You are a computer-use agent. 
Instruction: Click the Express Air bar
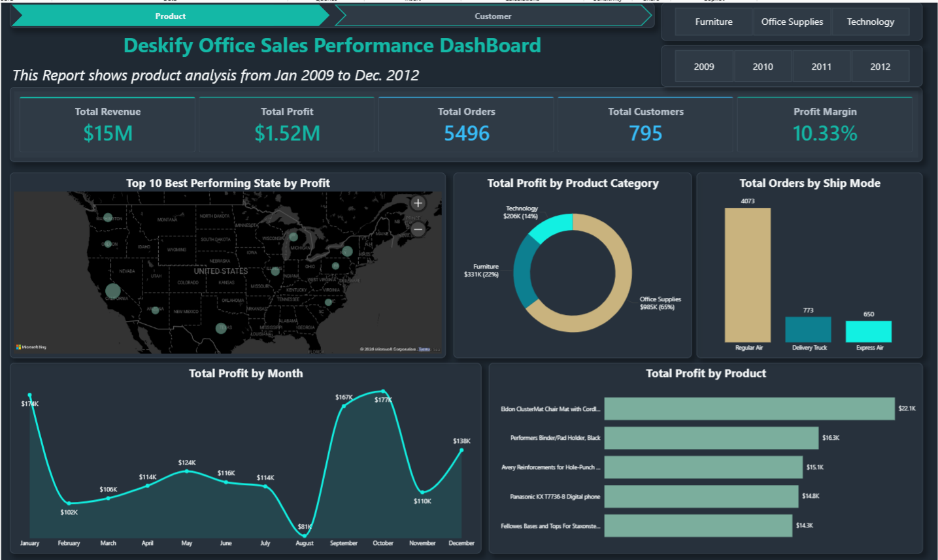click(868, 331)
